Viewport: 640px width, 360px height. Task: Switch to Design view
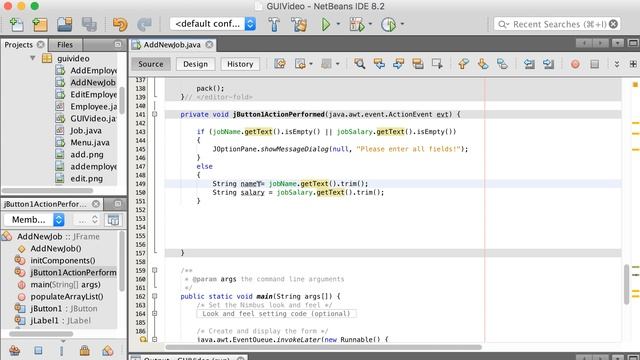195,64
